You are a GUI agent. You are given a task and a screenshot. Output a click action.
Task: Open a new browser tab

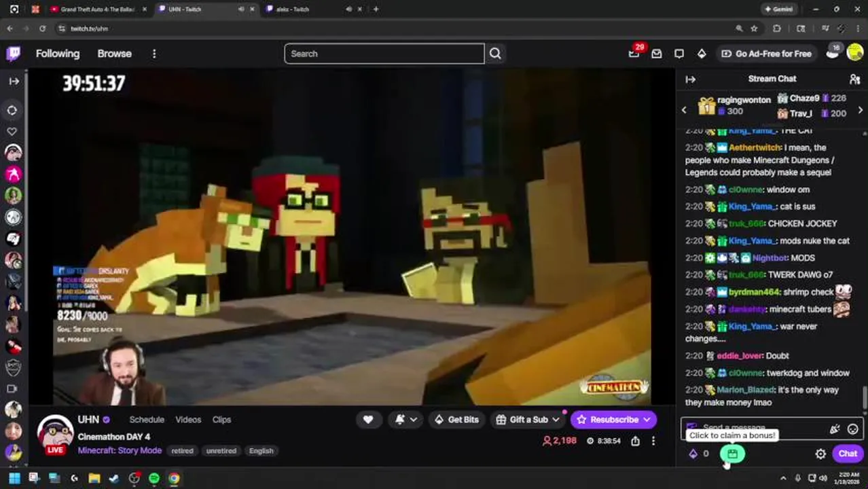376,10
